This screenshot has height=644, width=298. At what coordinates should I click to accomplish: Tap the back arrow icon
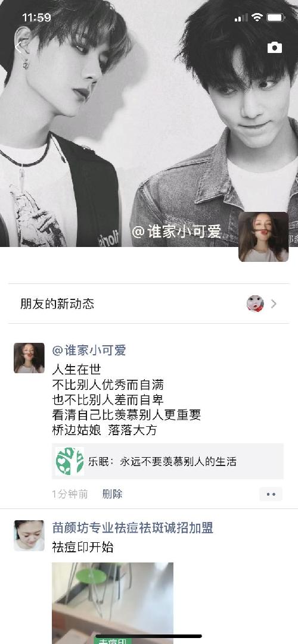pyautogui.click(x=18, y=47)
